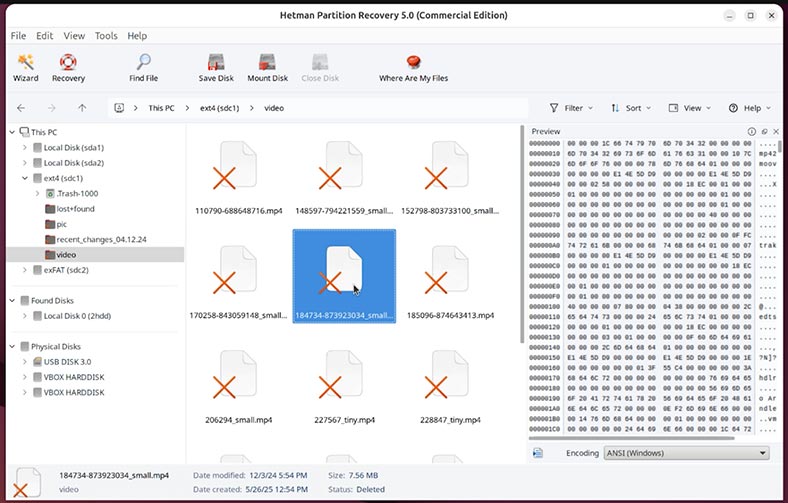Open the Edit menu
Viewport: 788px width, 503px height.
pyautogui.click(x=44, y=36)
